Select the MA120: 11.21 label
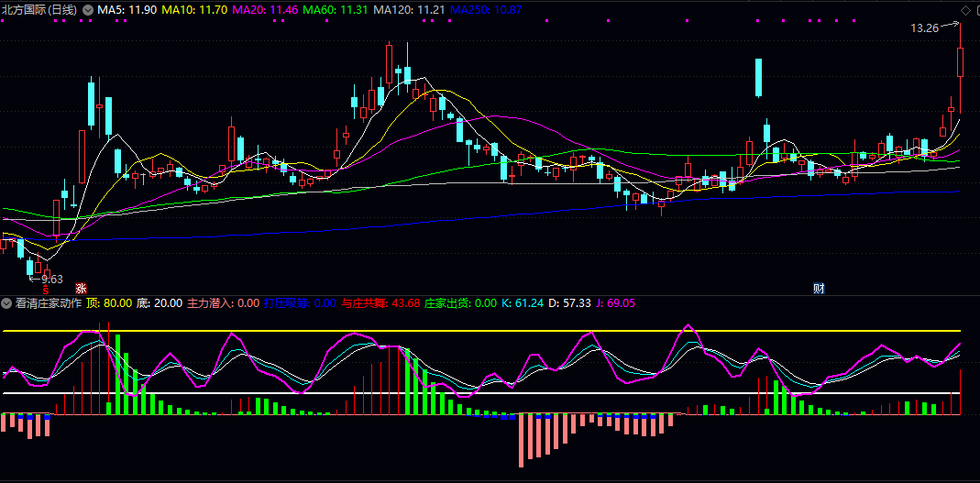This screenshot has width=980, height=483. click(409, 10)
